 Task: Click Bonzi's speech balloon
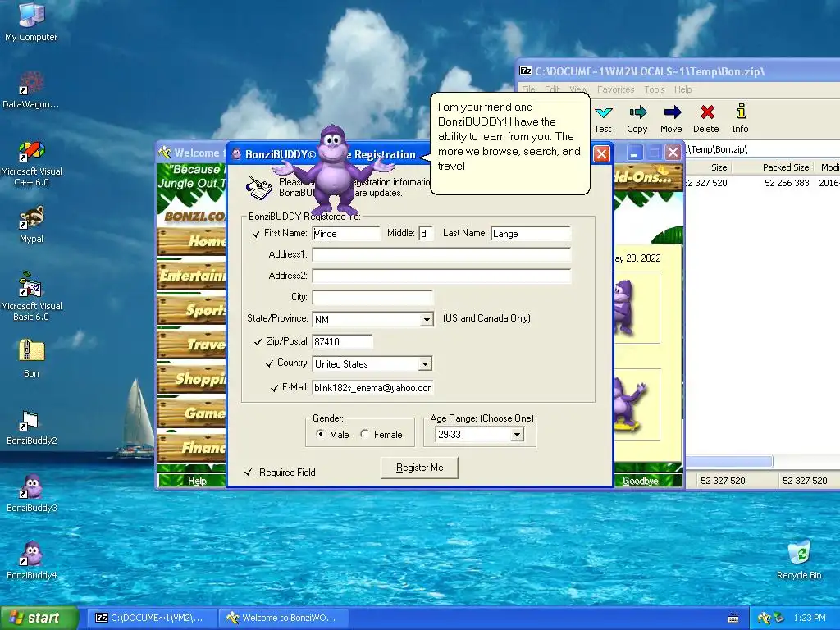[x=510, y=144]
